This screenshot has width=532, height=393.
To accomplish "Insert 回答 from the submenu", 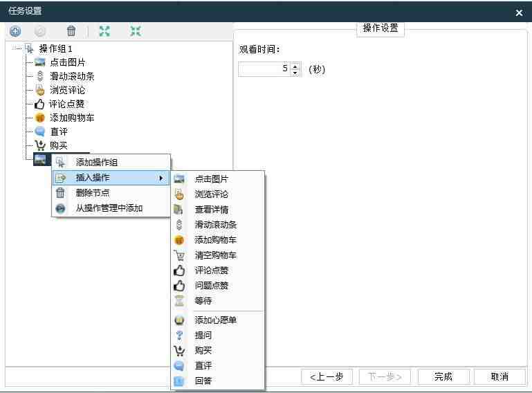I will pyautogui.click(x=218, y=381).
